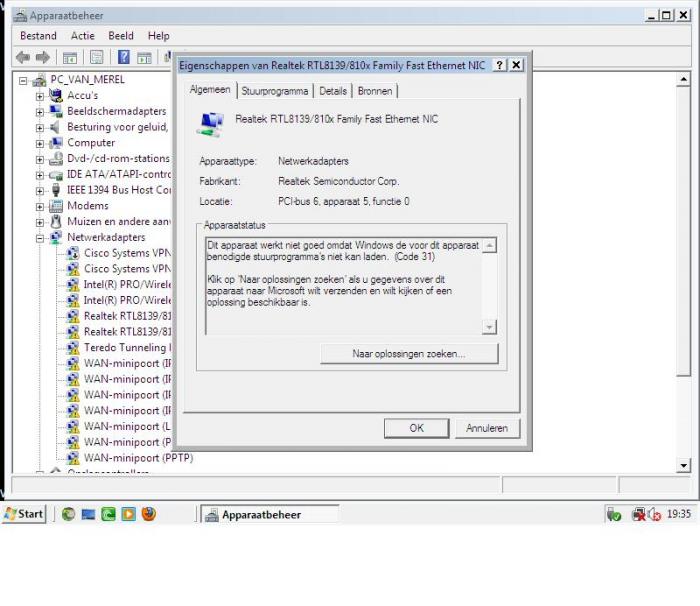
Task: Click the blue help question-mark toolbar icon
Action: (x=124, y=57)
